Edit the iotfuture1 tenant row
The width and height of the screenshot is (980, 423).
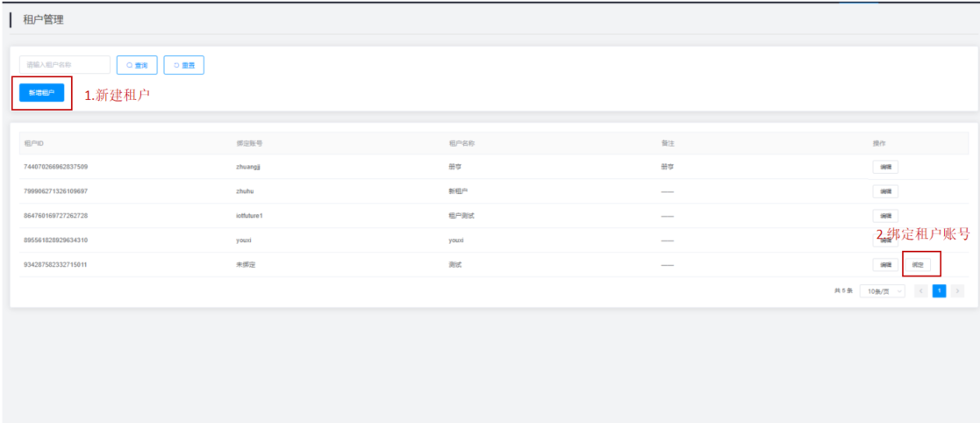click(x=884, y=216)
